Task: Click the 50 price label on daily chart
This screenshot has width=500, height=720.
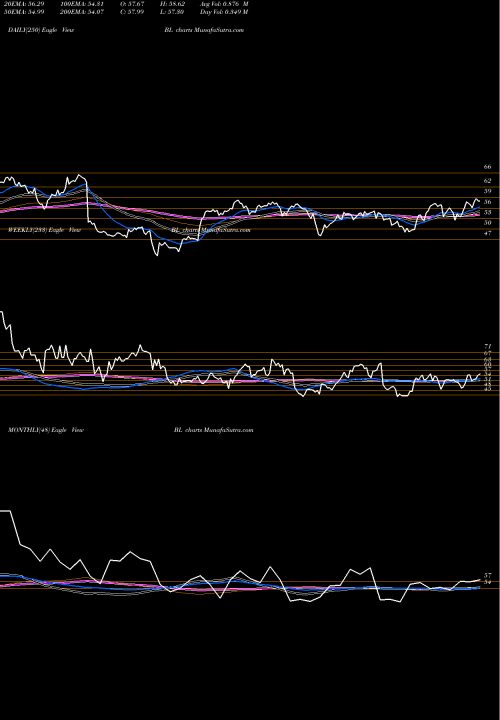Action: tap(488, 223)
